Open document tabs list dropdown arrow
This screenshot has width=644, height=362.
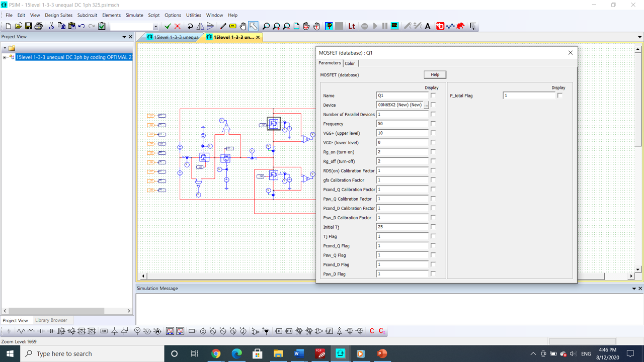639,37
